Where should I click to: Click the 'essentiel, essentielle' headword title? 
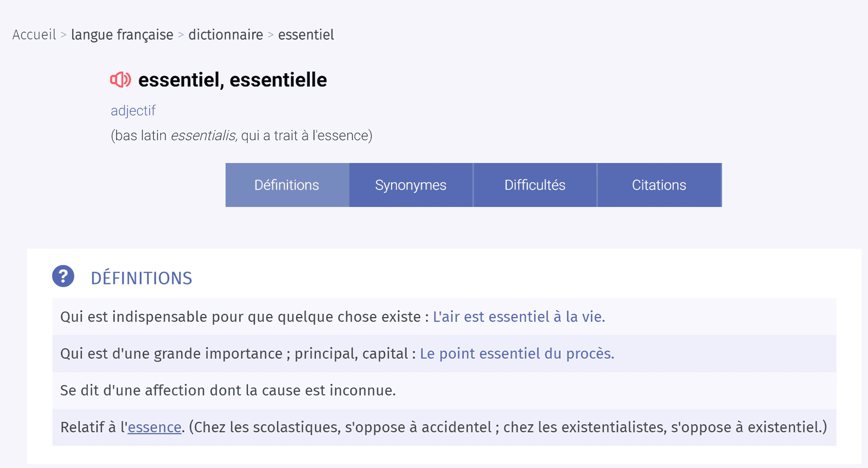click(x=233, y=80)
